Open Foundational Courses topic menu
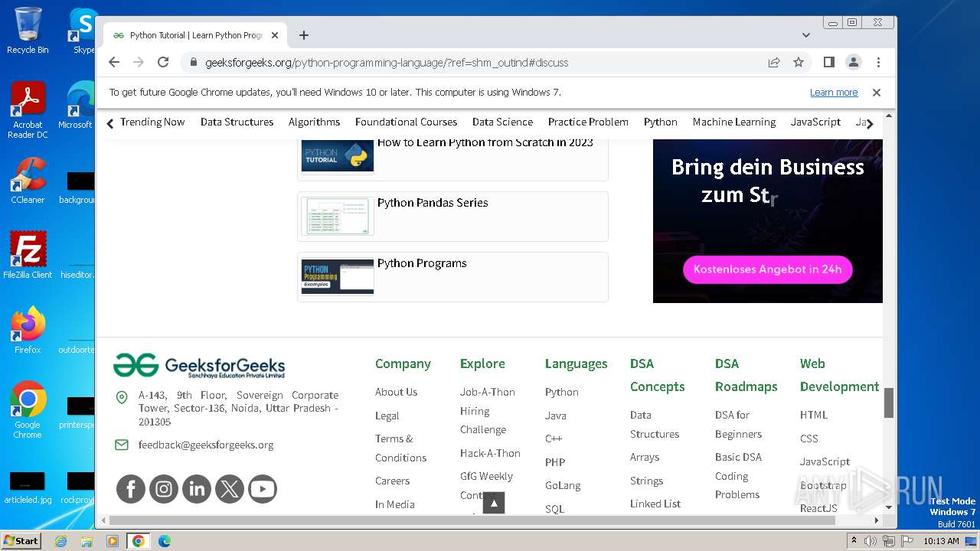Screen dimensions: 980x551 pyautogui.click(x=406, y=122)
